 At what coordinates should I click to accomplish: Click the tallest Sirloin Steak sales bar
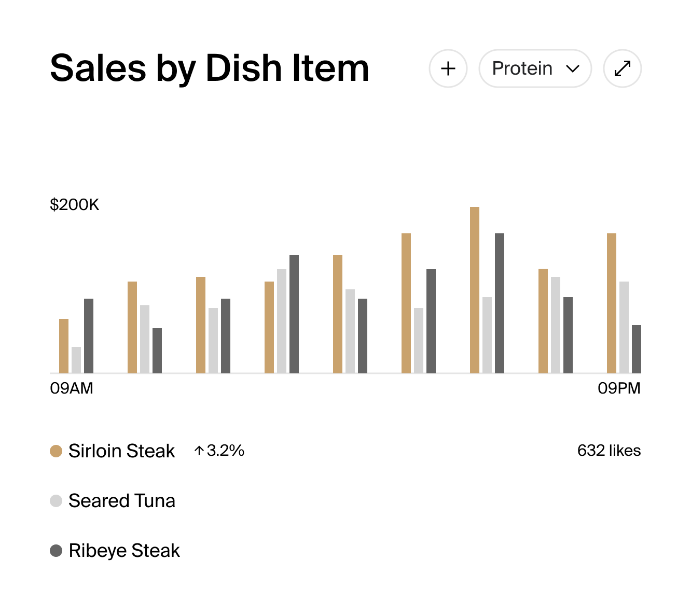(x=474, y=290)
